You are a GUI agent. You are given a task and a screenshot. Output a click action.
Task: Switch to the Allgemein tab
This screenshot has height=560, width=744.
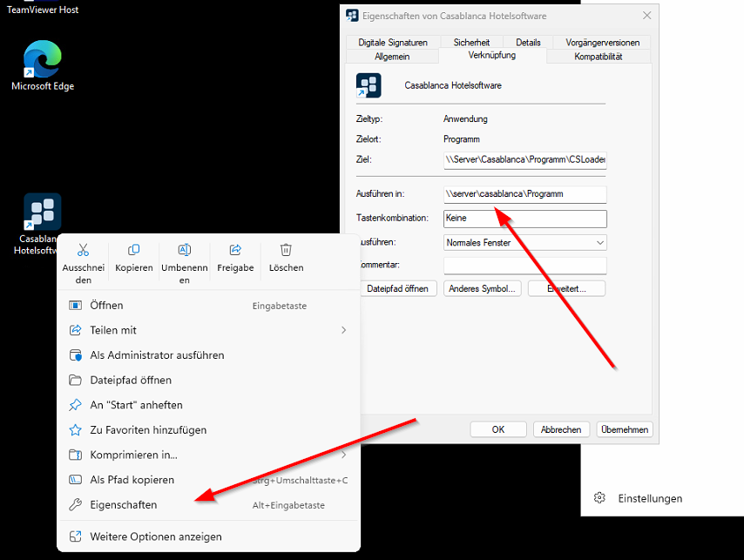click(392, 57)
